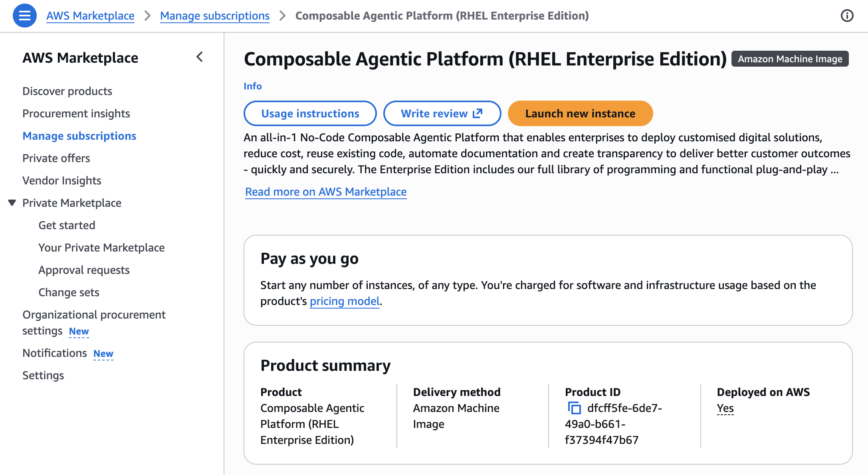The width and height of the screenshot is (868, 475).
Task: Click the Write review button
Action: point(442,113)
